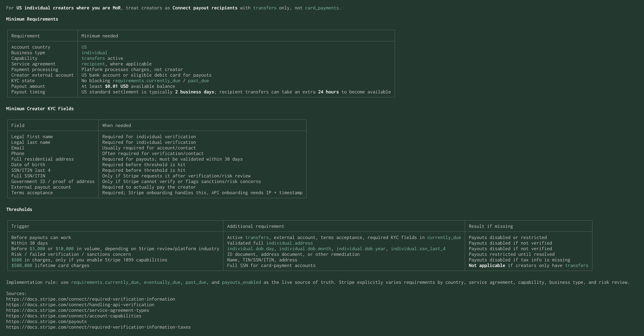
Task: Click the 'Legal last name' field
Action: (31, 142)
